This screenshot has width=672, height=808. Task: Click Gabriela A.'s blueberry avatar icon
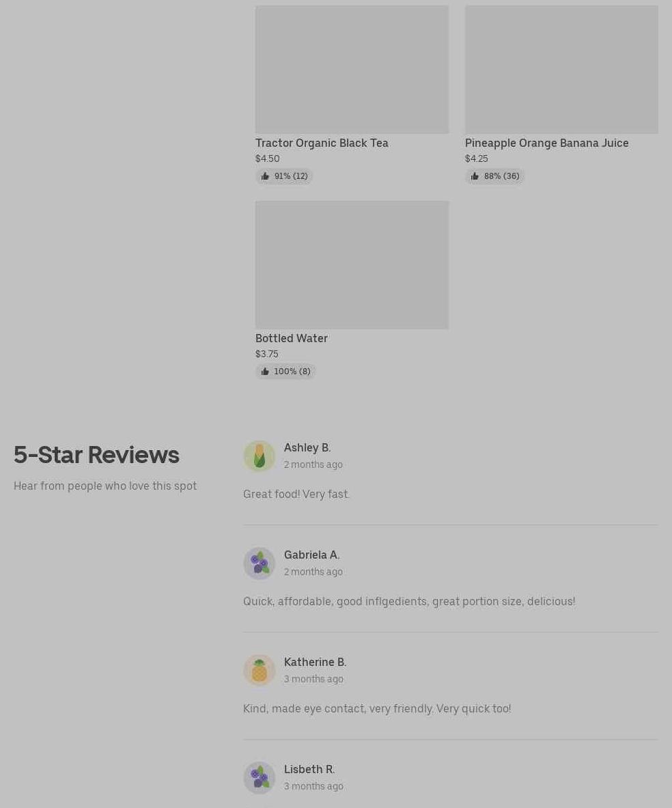(x=260, y=563)
